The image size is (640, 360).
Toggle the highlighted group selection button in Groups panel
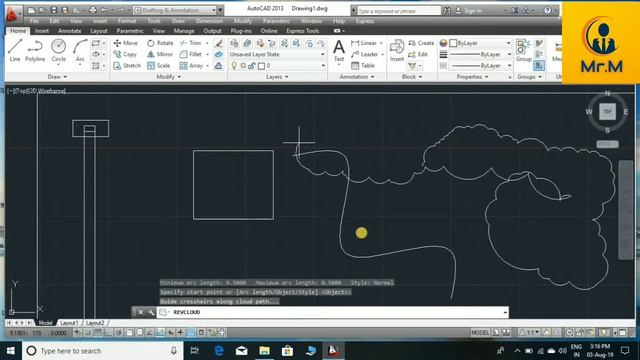(x=539, y=65)
